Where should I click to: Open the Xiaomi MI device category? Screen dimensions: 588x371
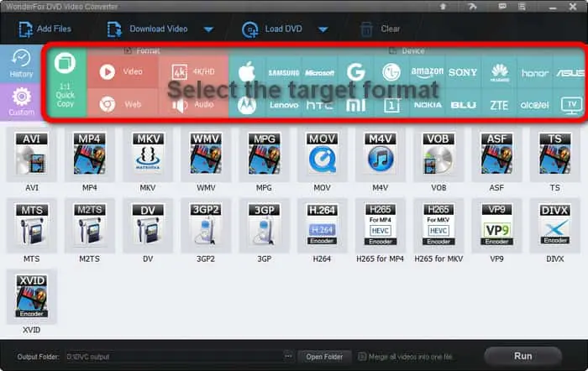(x=355, y=105)
